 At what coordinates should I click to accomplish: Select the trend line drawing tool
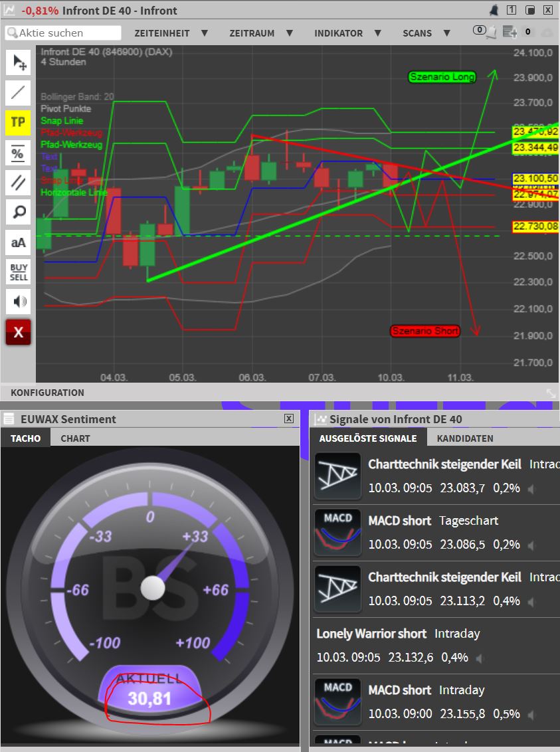[x=18, y=92]
